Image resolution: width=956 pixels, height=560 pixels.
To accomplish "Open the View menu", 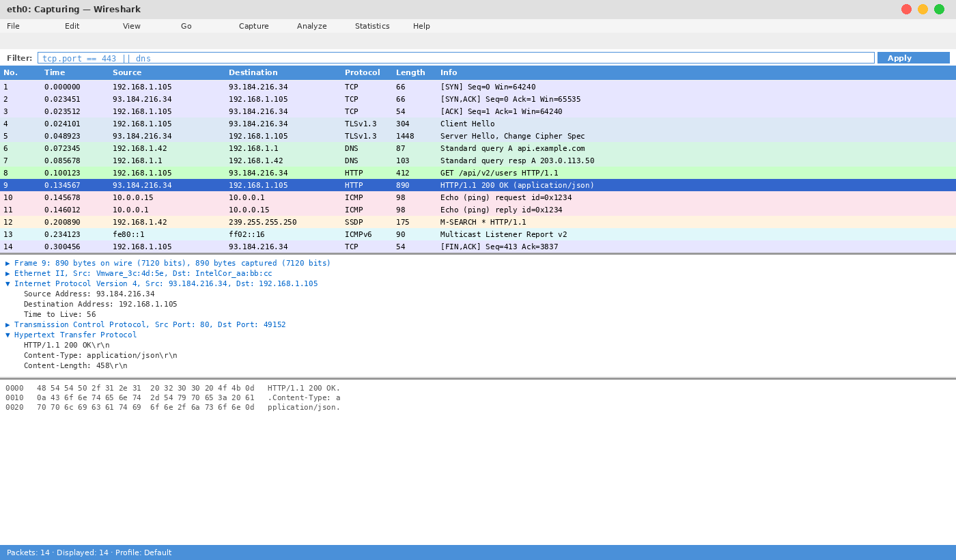I will pyautogui.click(x=131, y=26).
